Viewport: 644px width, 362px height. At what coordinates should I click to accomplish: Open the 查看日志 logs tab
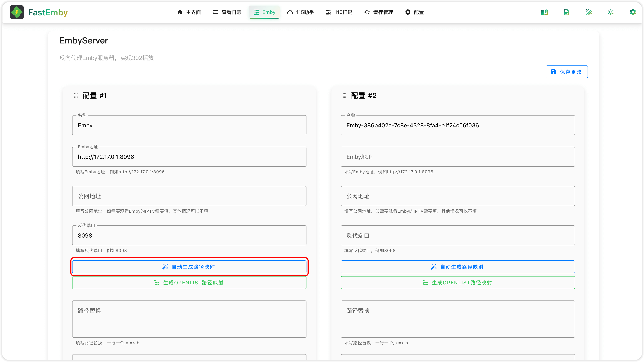click(x=227, y=12)
